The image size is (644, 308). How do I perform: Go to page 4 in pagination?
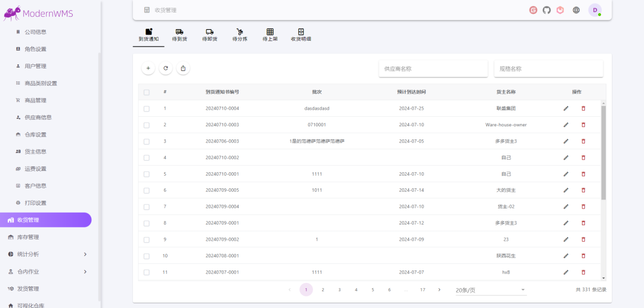coord(356,290)
